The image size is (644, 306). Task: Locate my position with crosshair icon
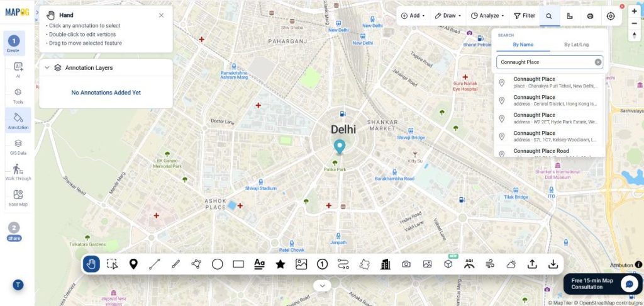coord(611,16)
